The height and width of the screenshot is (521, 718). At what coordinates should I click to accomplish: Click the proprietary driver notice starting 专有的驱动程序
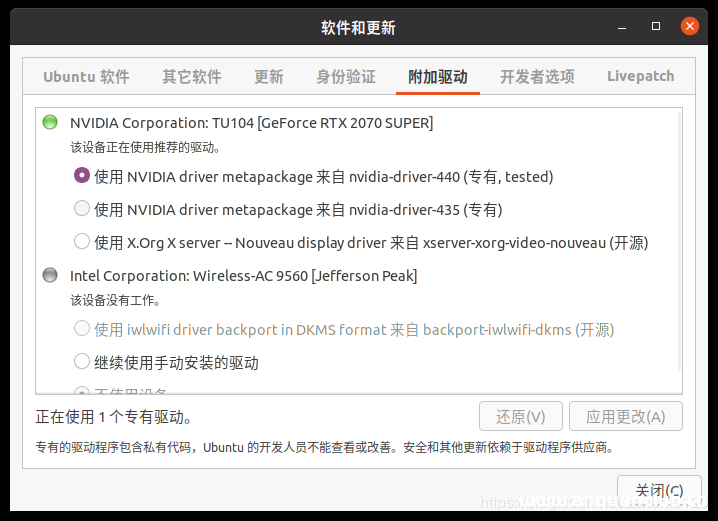[x=326, y=447]
